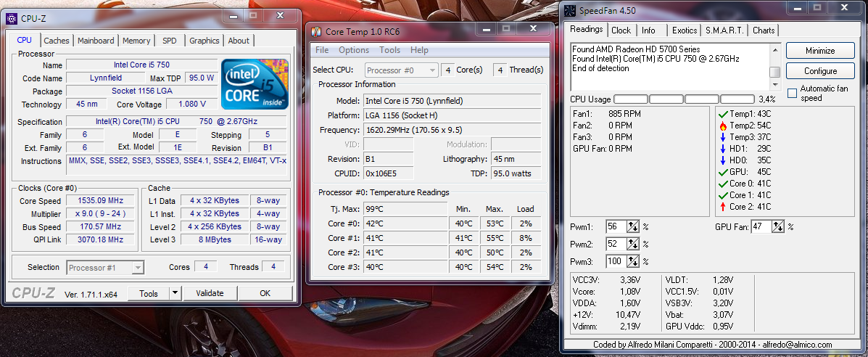
Task: Click the blue down arrow beside HD1
Action: point(722,149)
